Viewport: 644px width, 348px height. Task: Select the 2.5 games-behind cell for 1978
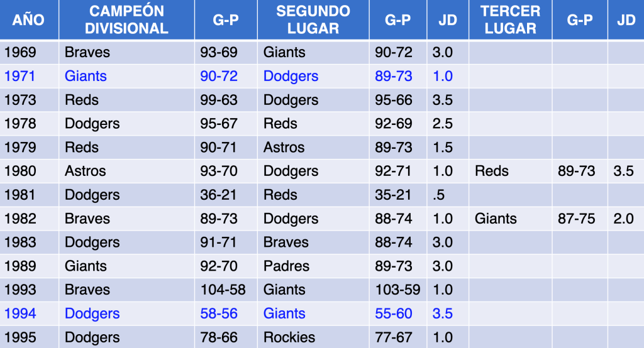(443, 124)
